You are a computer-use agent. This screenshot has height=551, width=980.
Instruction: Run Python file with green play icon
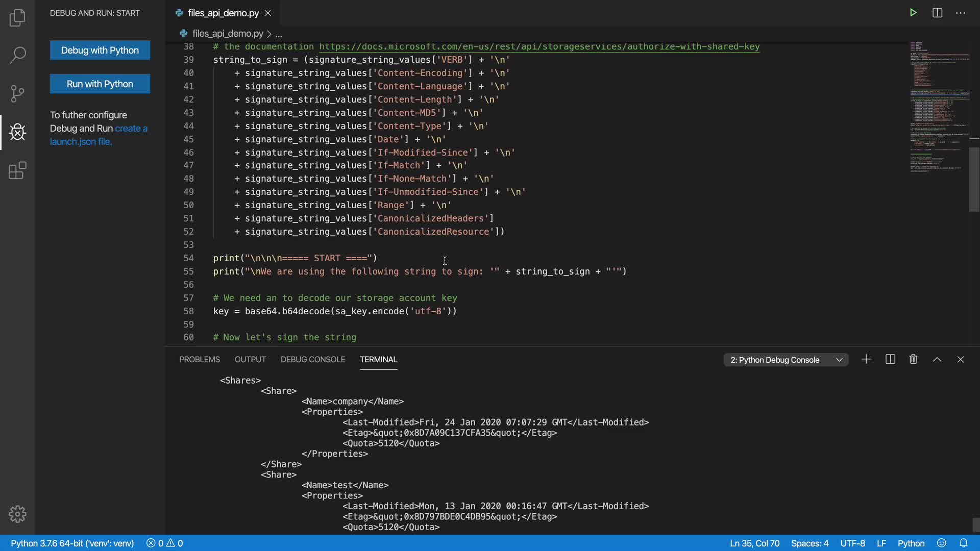[x=913, y=13]
